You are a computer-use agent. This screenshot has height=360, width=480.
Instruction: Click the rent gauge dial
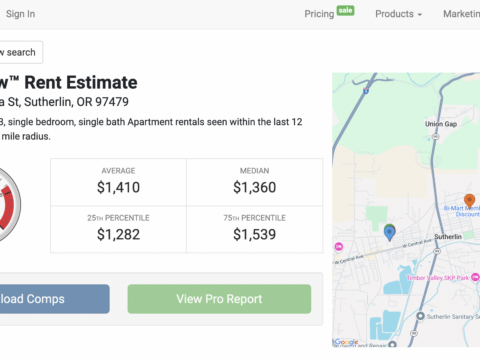(10, 204)
